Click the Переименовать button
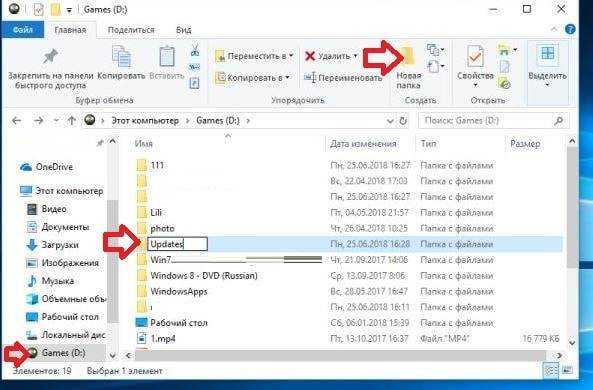The height and width of the screenshot is (390, 593). tap(343, 78)
